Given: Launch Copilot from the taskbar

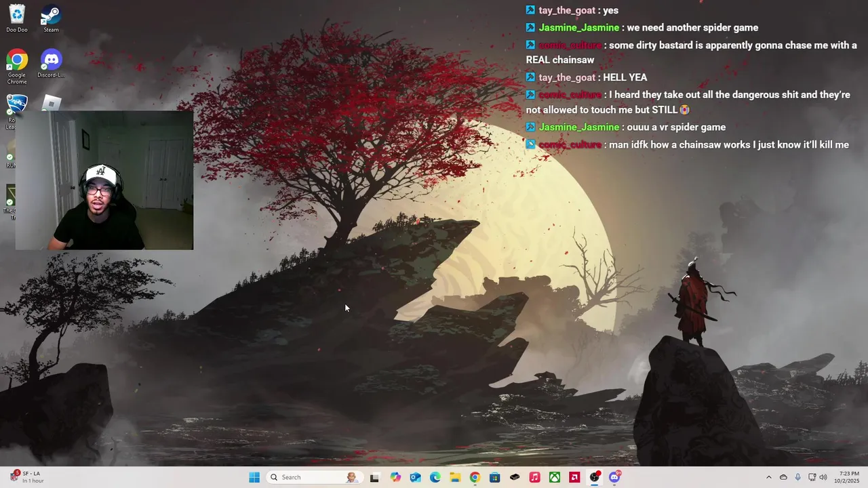Looking at the screenshot, I should tap(395, 477).
